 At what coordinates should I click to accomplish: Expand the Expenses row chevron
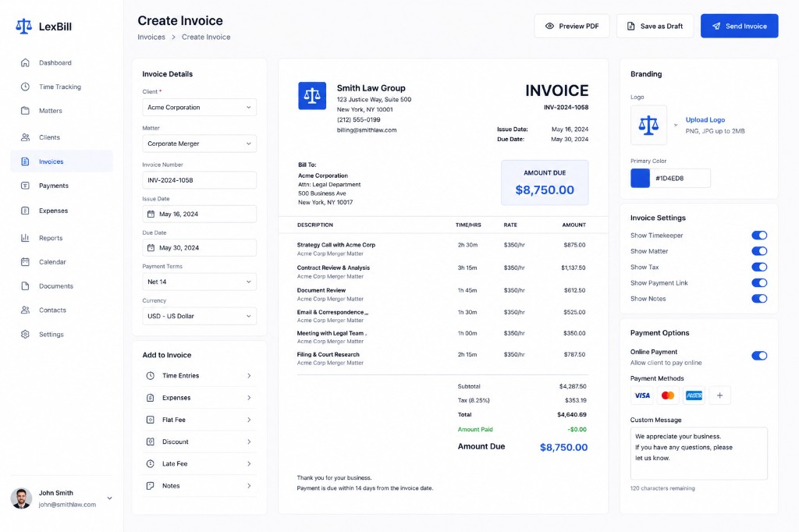249,398
